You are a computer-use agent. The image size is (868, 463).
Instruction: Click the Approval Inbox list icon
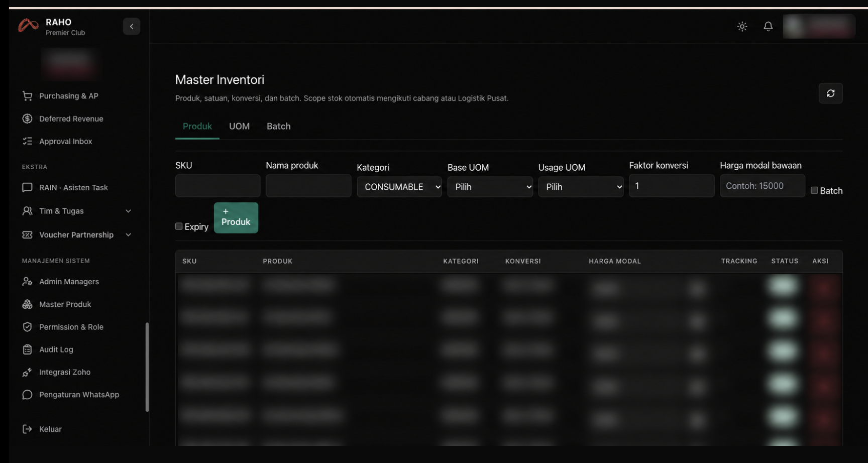point(28,142)
